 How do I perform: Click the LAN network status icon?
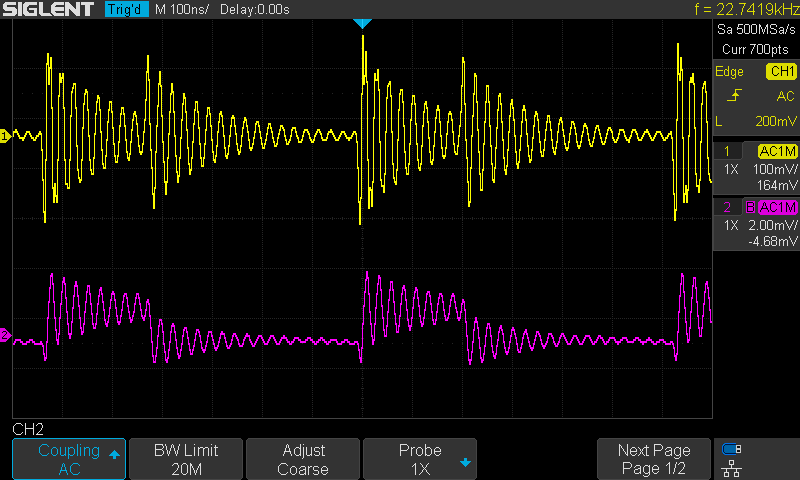(x=732, y=468)
